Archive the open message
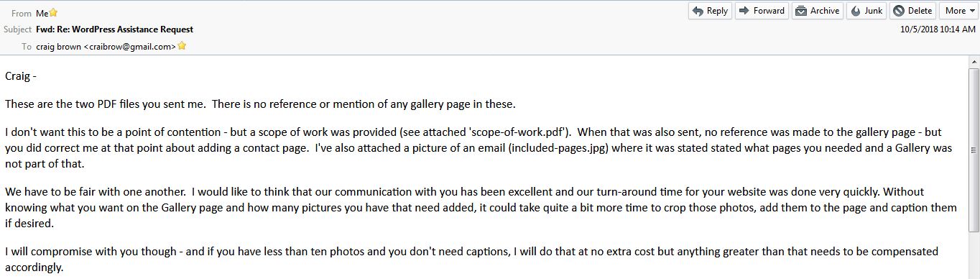 click(818, 11)
